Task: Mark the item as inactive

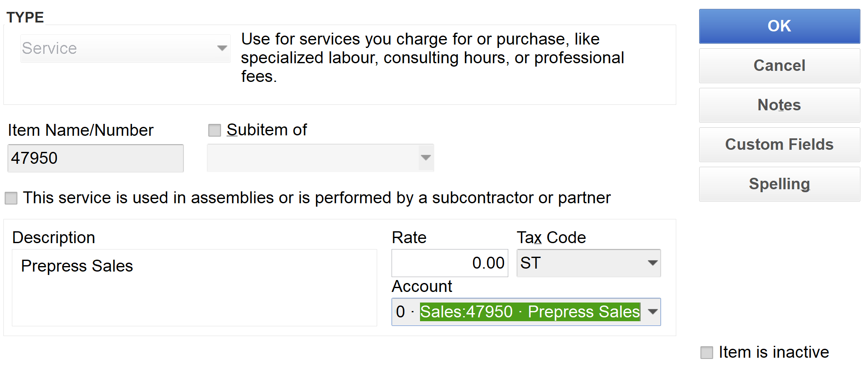Action: [707, 353]
